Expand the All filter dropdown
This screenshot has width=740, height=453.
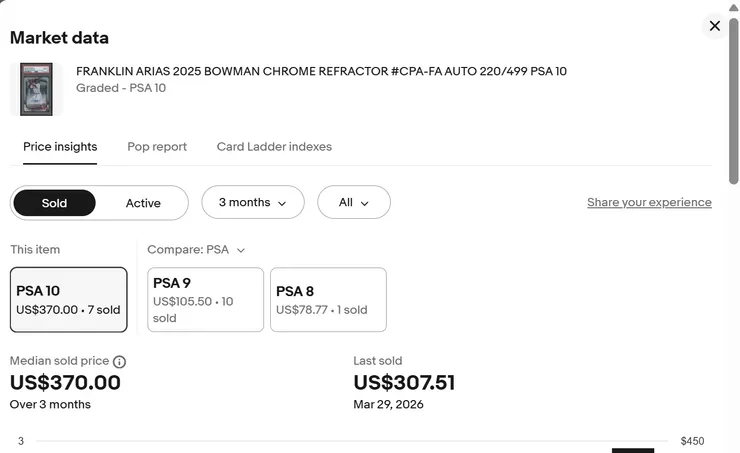(x=353, y=202)
